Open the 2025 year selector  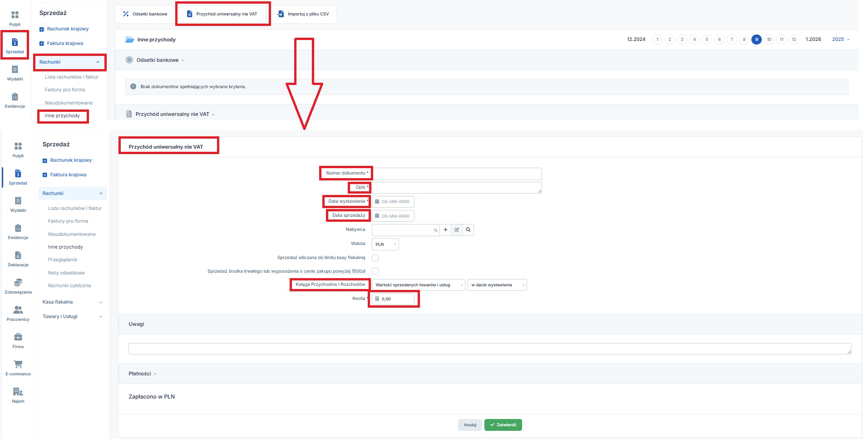click(840, 40)
